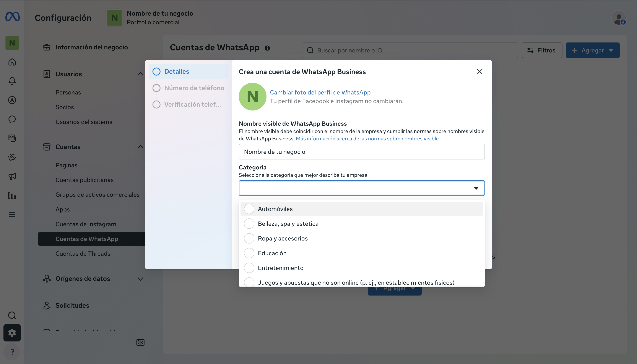Open the Categoría dropdown field
Image resolution: width=637 pixels, height=364 pixels.
361,188
